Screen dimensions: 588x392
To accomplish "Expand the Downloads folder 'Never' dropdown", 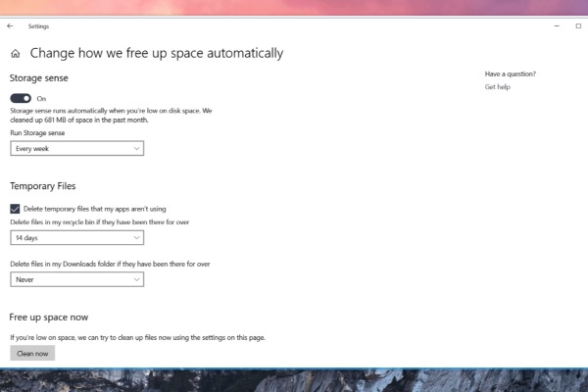I will point(77,279).
